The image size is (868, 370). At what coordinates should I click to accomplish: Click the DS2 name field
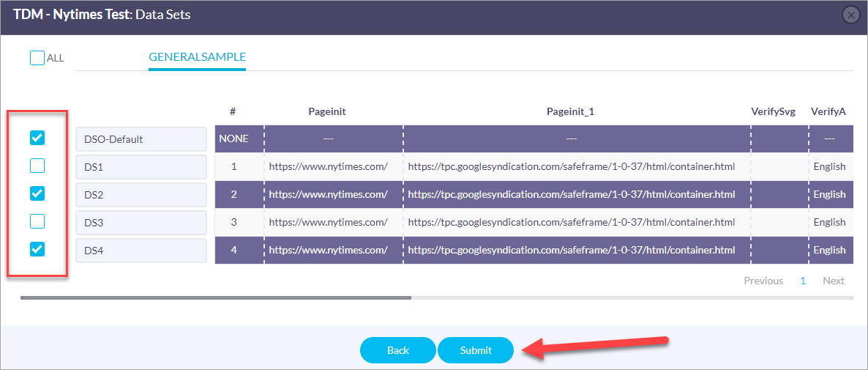[x=141, y=194]
